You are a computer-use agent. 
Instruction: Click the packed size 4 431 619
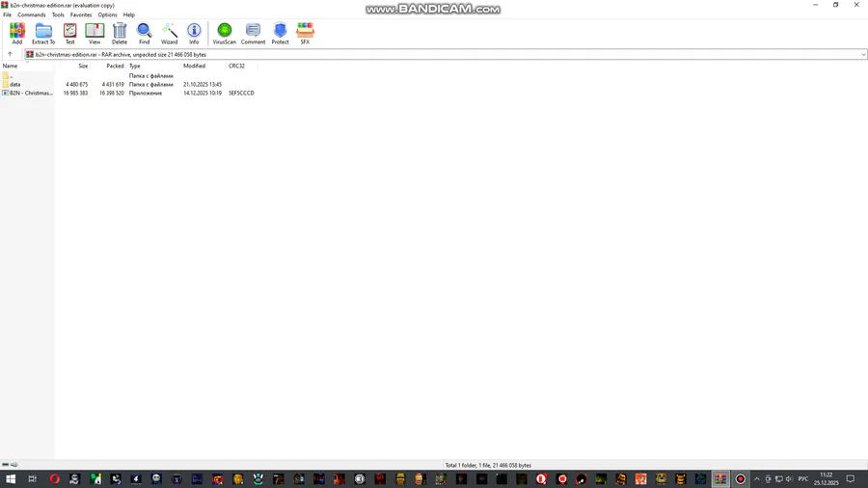(x=113, y=85)
